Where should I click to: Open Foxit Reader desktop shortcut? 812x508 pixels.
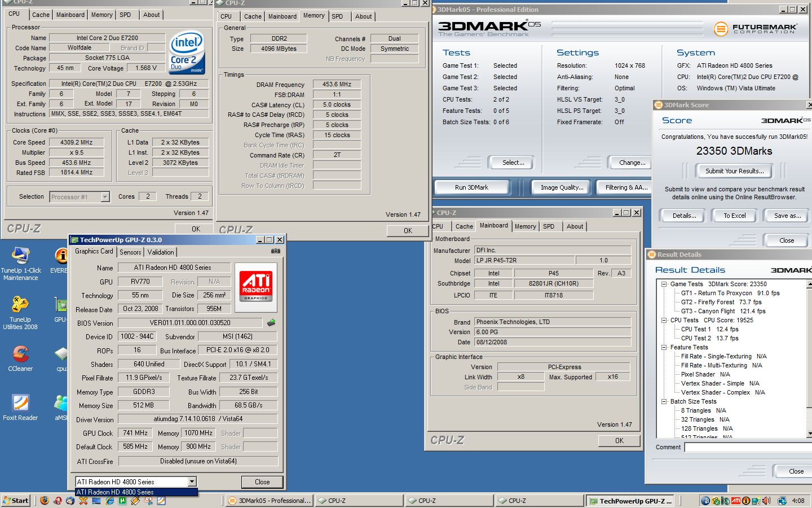coord(20,408)
